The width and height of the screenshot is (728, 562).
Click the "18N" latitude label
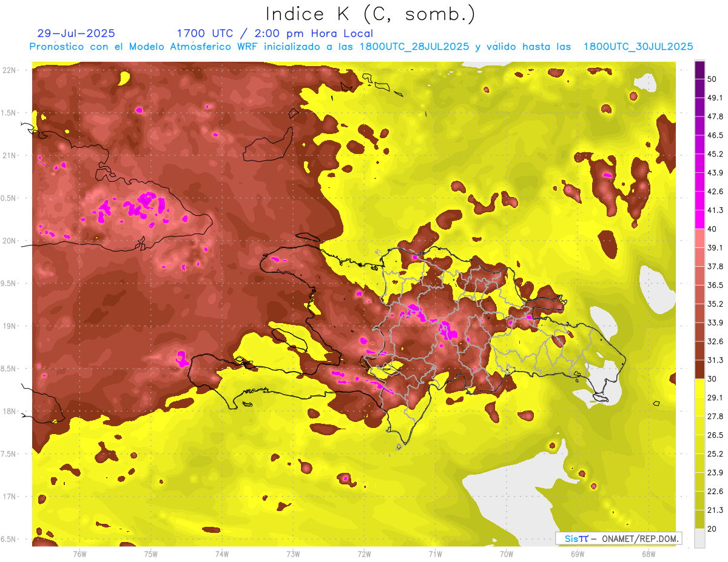tap(10, 412)
